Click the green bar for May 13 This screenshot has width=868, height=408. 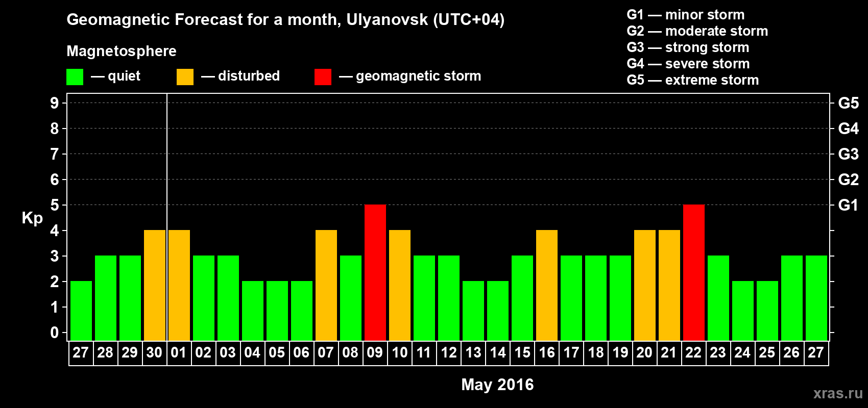(x=473, y=311)
